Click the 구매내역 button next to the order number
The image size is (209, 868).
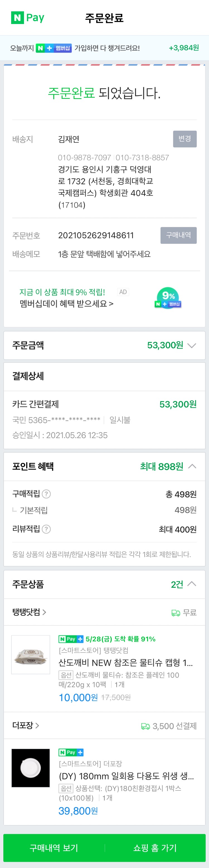pos(178,235)
